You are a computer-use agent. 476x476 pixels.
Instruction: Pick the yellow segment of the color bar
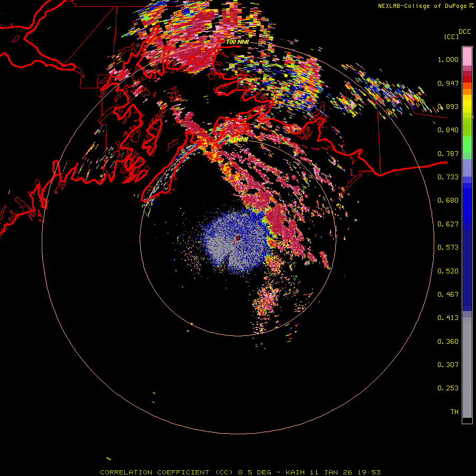pyautogui.click(x=467, y=104)
